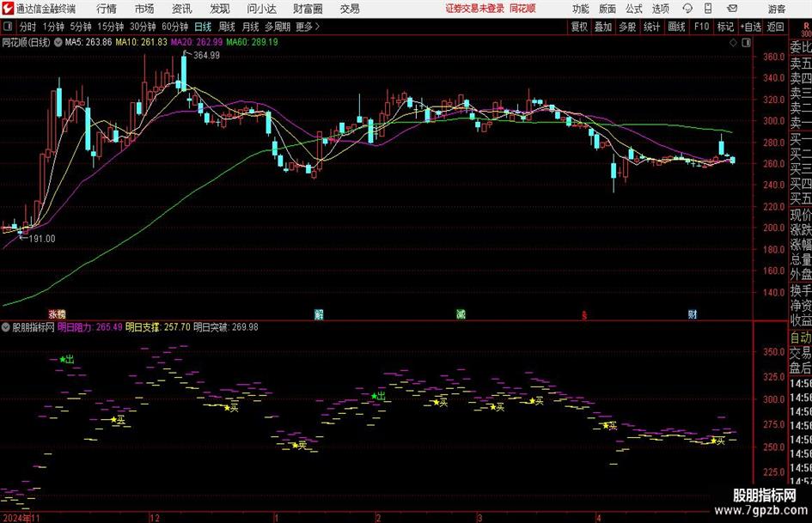
Task: Click the MA5: 263.86 label
Action: tap(88, 42)
